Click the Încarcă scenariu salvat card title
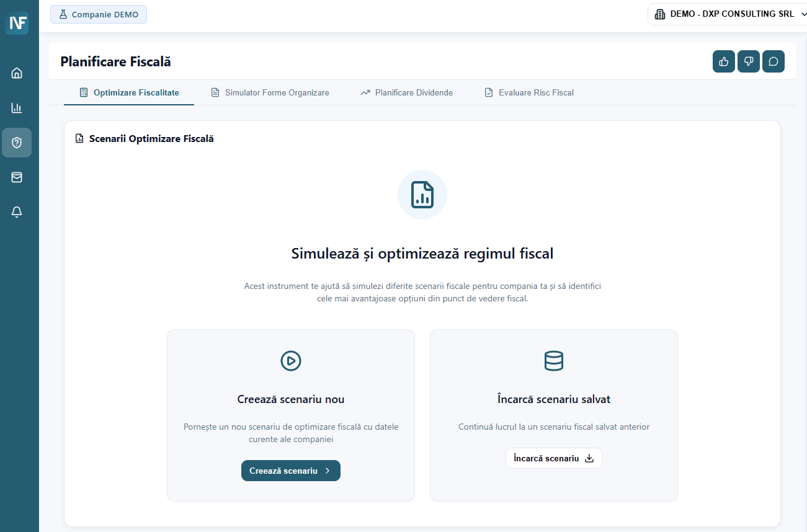 [554, 399]
